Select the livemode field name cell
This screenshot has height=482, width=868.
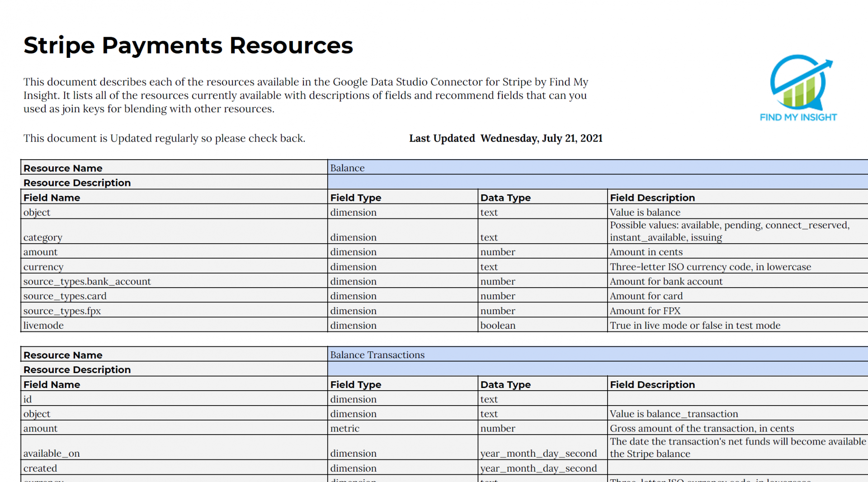coord(43,325)
